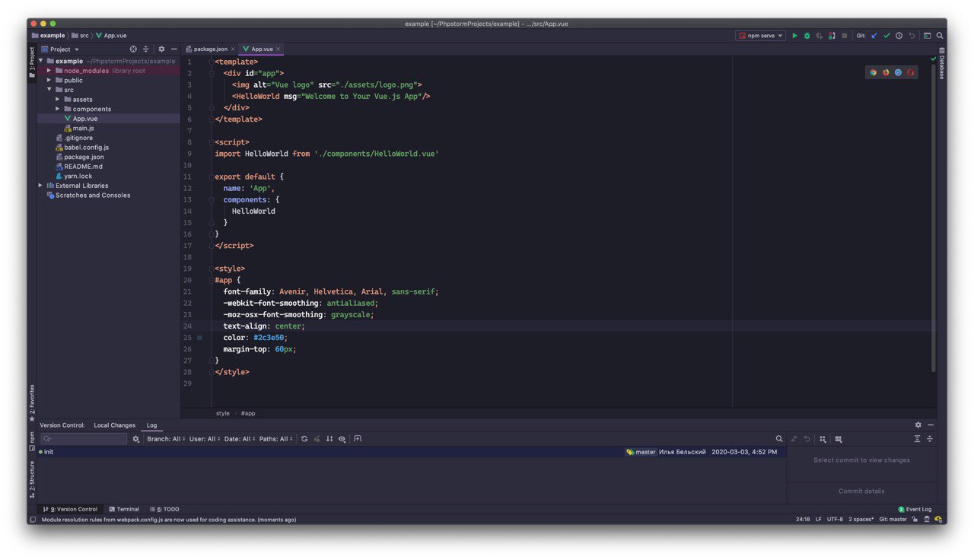Open the Database side tab

(x=941, y=64)
